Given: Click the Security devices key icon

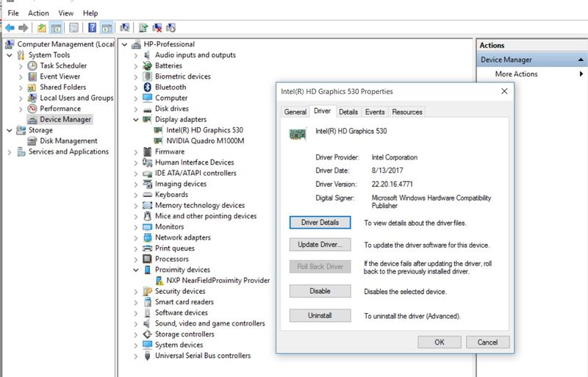Looking at the screenshot, I should tap(148, 292).
